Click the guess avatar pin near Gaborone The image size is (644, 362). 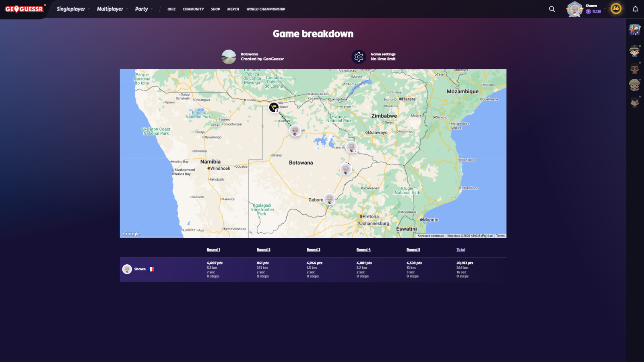coord(329,199)
